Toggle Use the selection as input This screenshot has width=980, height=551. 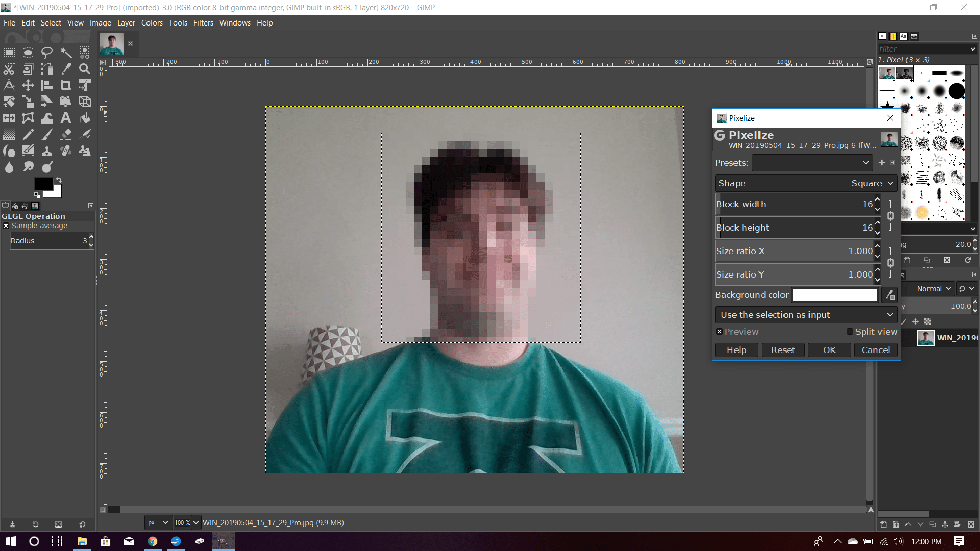point(805,314)
